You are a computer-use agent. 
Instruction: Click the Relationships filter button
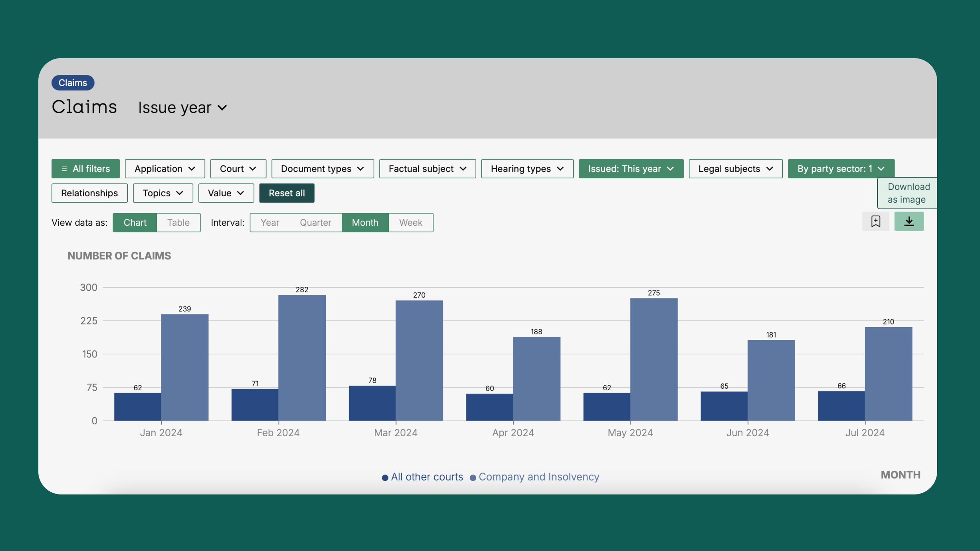pos(89,193)
